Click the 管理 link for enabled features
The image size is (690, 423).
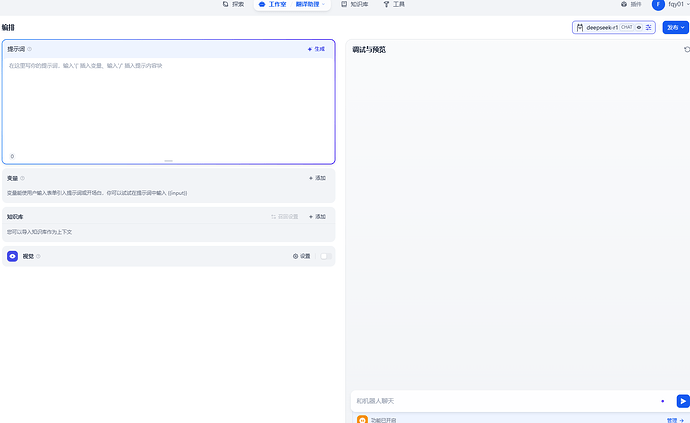pyautogui.click(x=673, y=420)
